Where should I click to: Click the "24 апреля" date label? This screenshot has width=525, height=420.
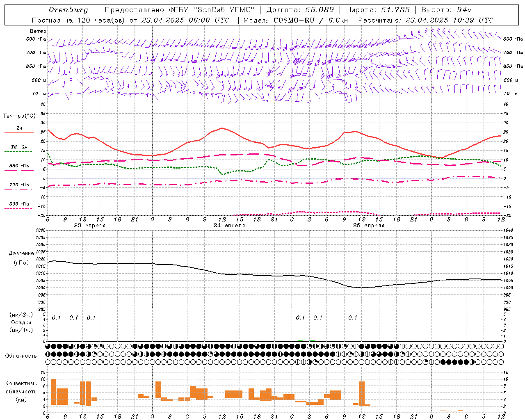coord(229,226)
